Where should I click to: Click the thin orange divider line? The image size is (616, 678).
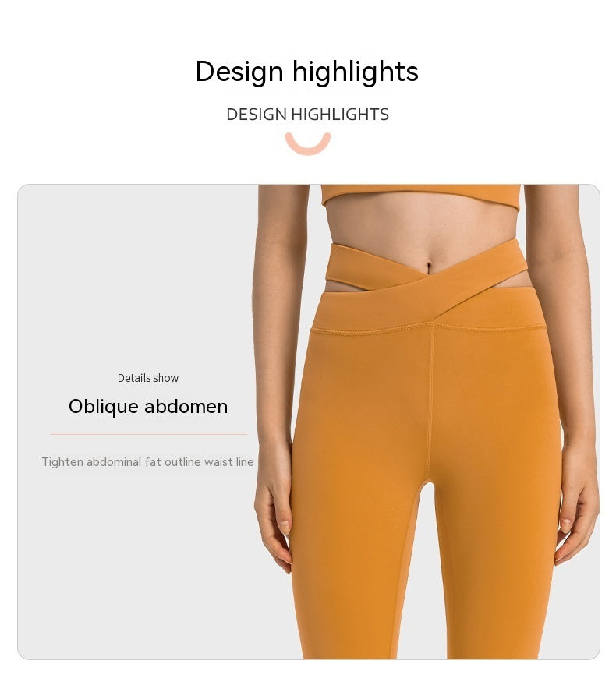[x=148, y=434]
